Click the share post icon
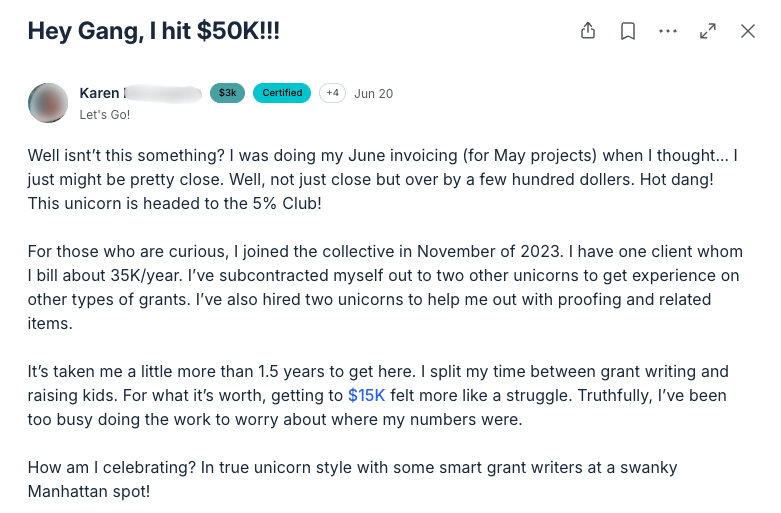This screenshot has height=513, width=781. pos(588,31)
